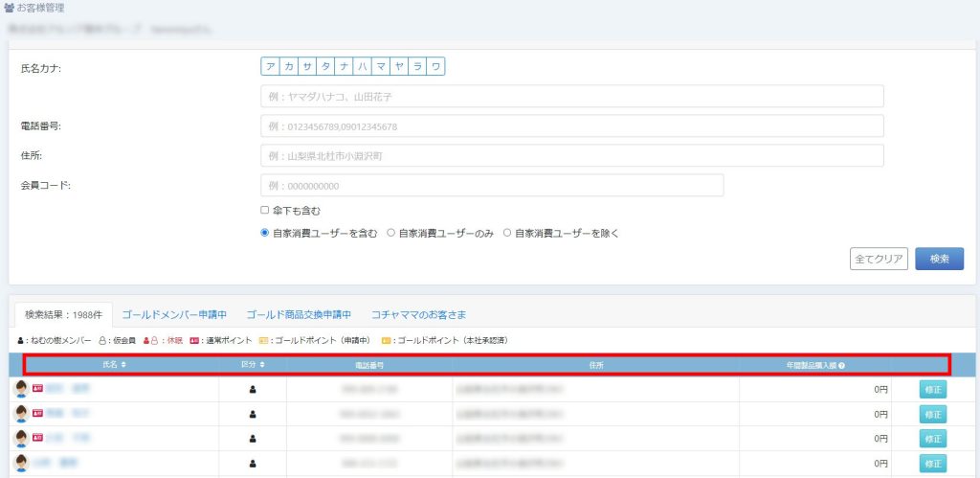Click the ア kana filter button
This screenshot has height=478, width=980.
(271, 66)
